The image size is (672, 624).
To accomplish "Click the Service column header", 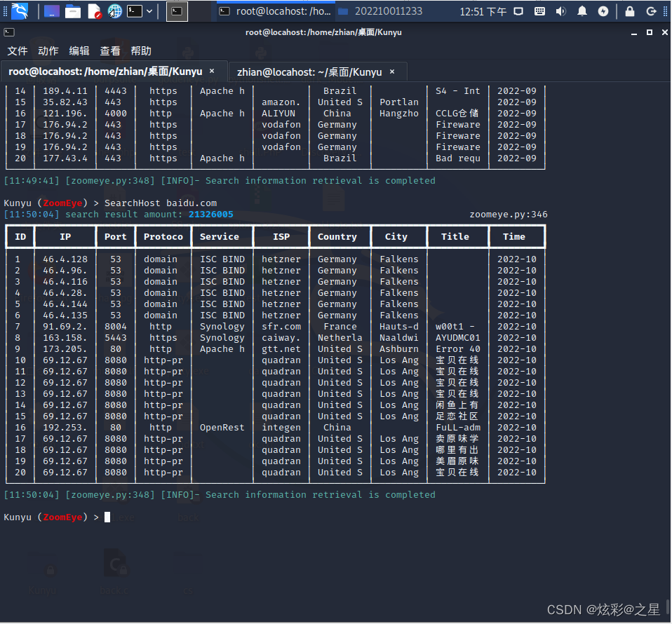I will tap(220, 236).
